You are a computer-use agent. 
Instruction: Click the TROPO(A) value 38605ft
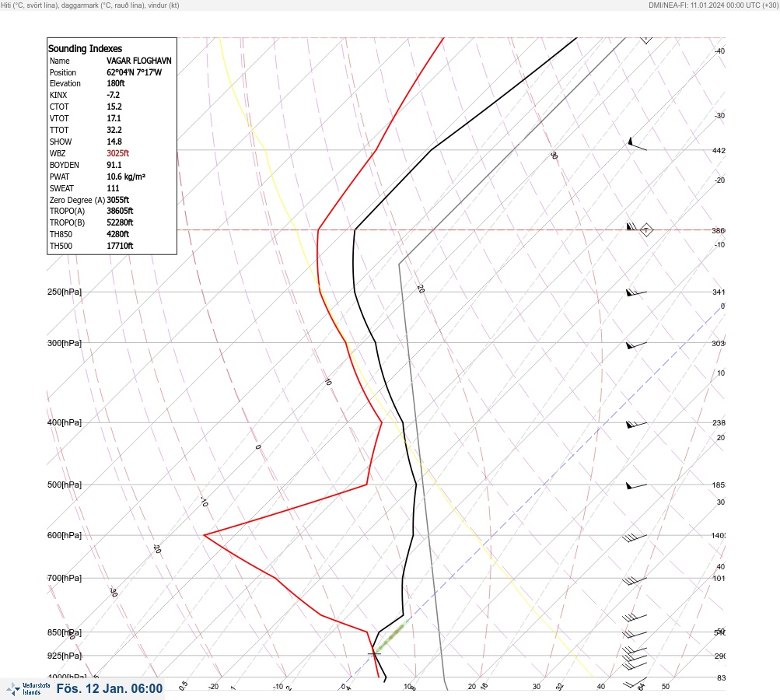click(120, 211)
